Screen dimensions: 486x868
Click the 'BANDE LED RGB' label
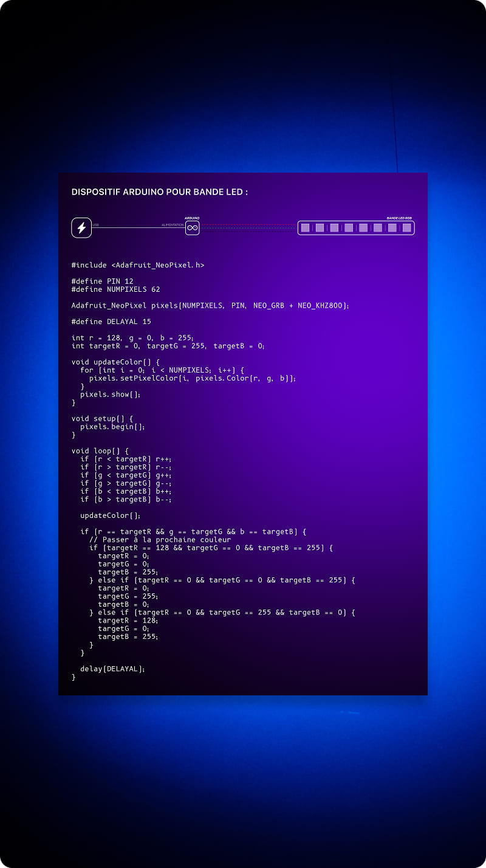pyautogui.click(x=400, y=218)
